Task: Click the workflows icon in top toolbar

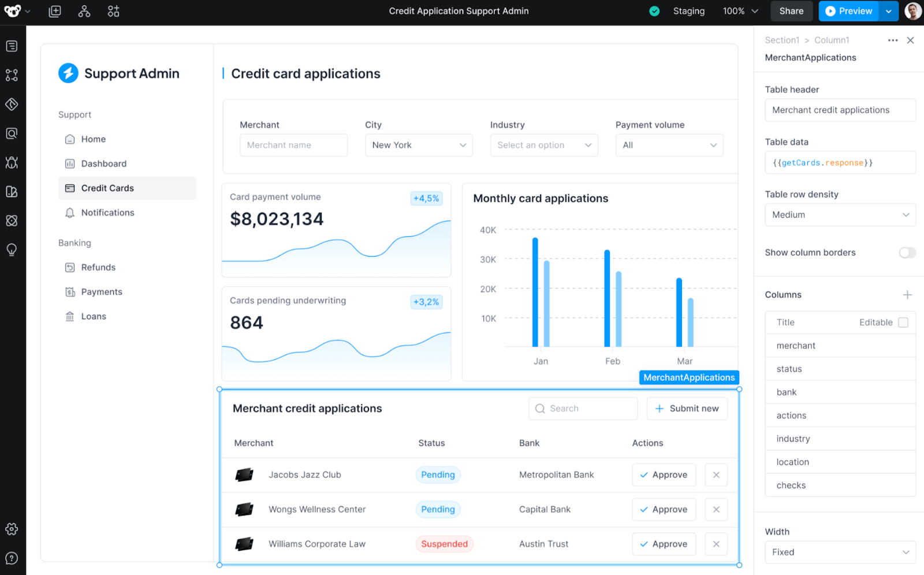Action: tap(84, 11)
